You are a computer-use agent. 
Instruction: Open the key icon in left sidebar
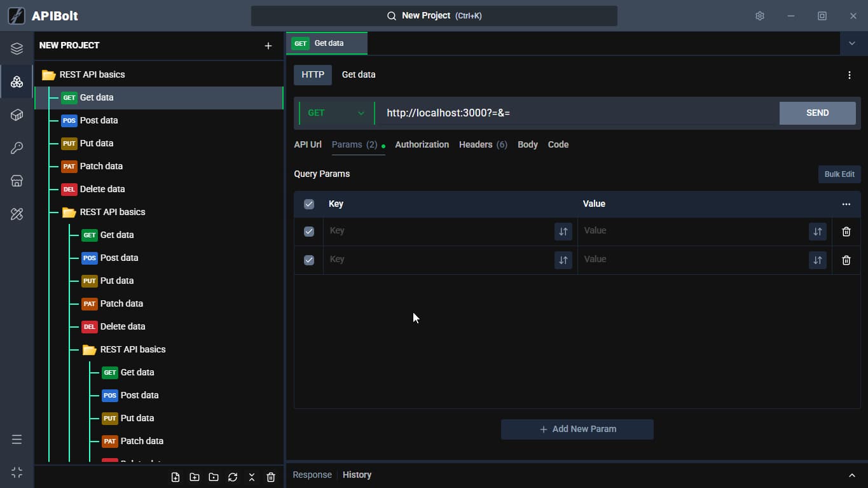[x=17, y=148]
